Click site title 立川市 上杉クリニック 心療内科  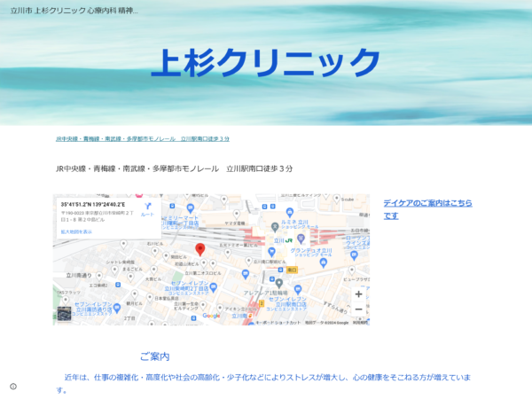(x=74, y=11)
